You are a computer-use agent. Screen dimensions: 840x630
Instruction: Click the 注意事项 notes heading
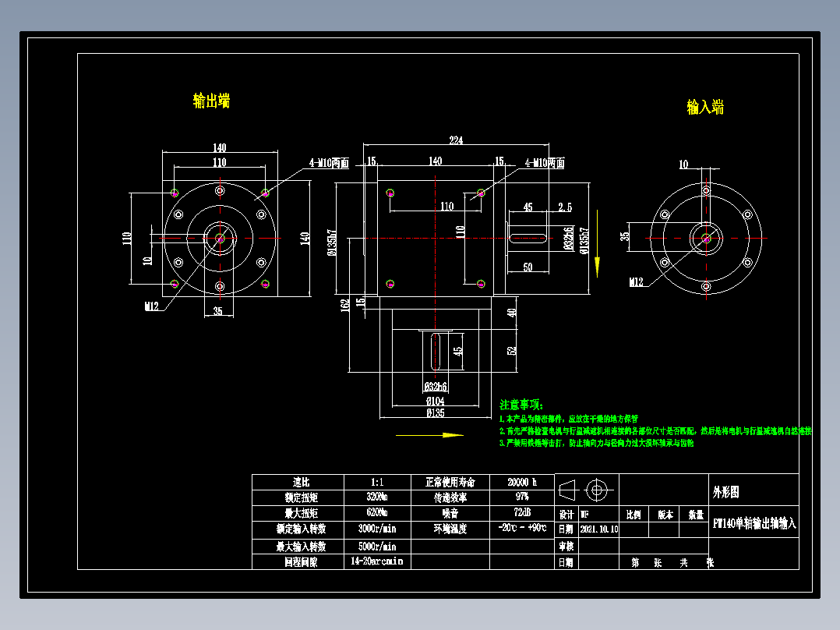(520, 402)
